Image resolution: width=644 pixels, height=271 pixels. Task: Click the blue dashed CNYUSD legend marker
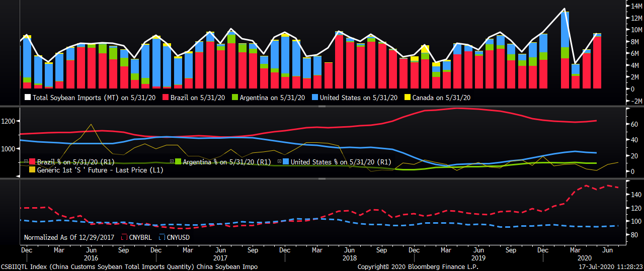(x=162, y=237)
